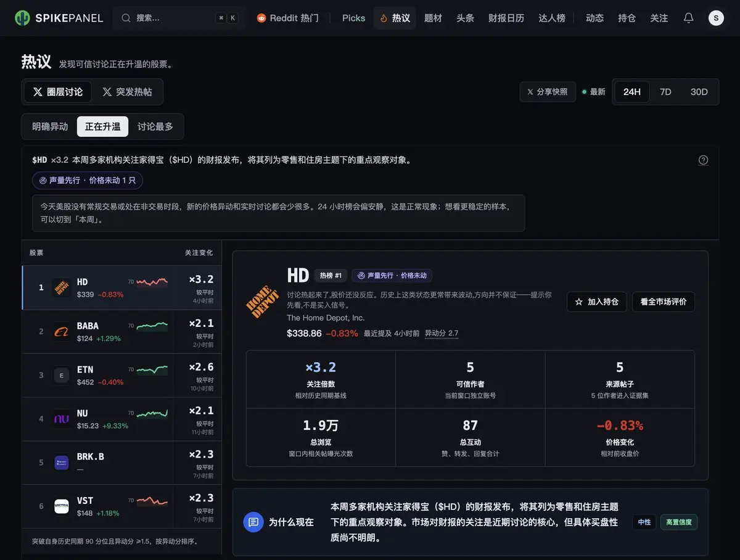Go to 题材 page
Screen dimensions: 740x560
point(433,18)
